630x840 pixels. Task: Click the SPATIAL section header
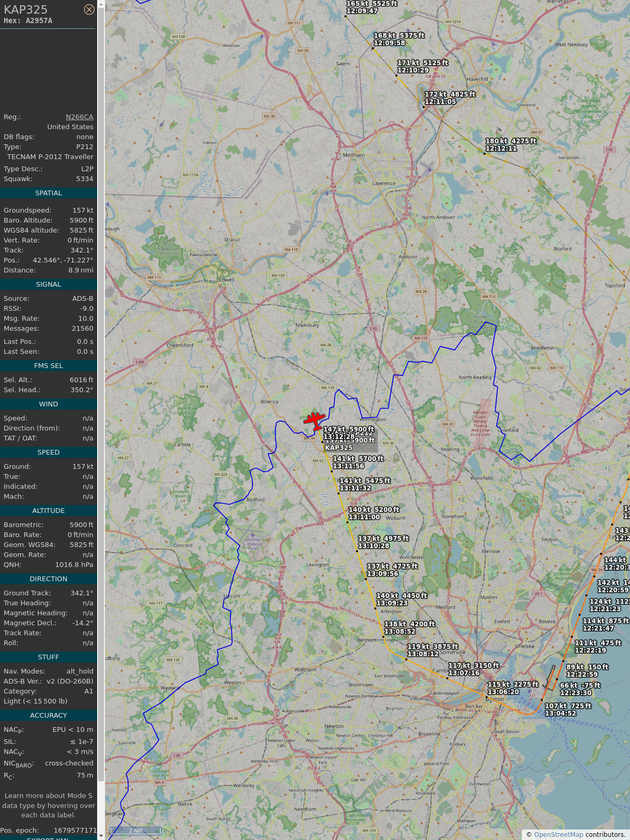tap(48, 193)
